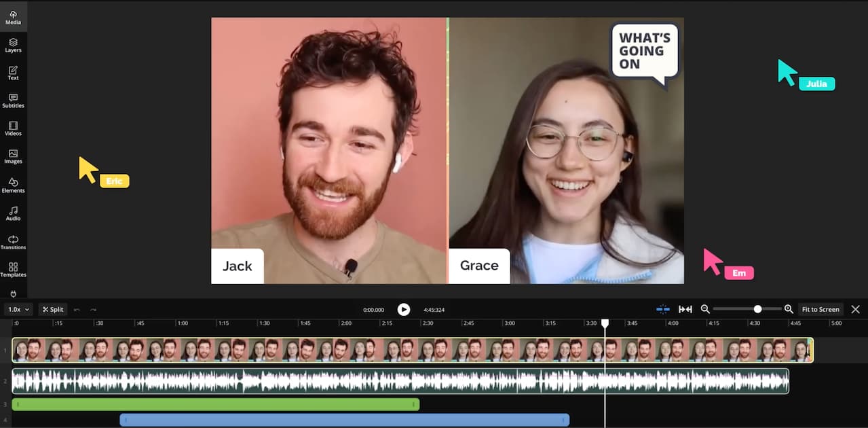
Task: Click Fit to Screen button
Action: click(820, 309)
